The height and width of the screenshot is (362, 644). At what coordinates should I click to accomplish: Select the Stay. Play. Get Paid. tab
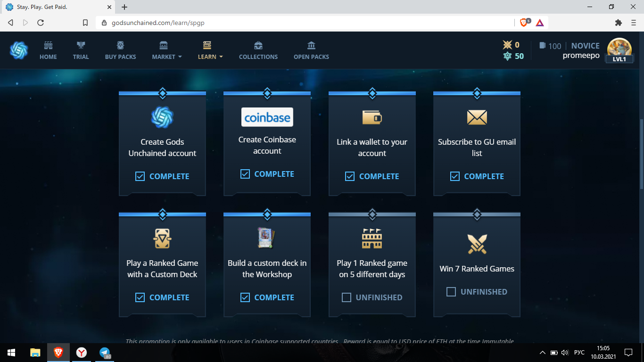[58, 7]
